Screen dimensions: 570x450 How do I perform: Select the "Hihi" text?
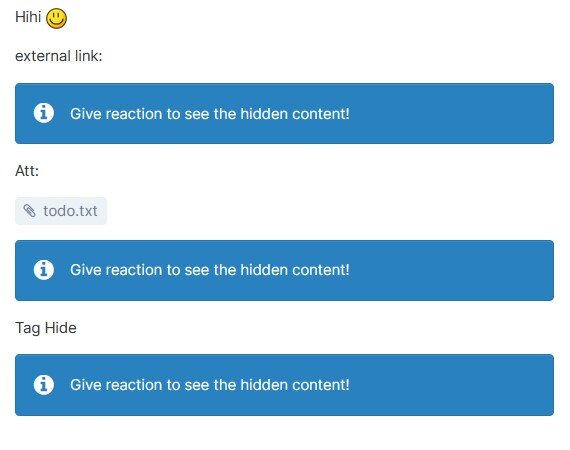pos(28,17)
